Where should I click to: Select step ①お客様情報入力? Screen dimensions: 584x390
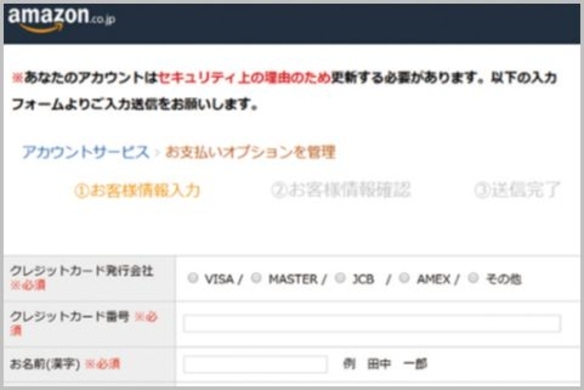pyautogui.click(x=137, y=190)
